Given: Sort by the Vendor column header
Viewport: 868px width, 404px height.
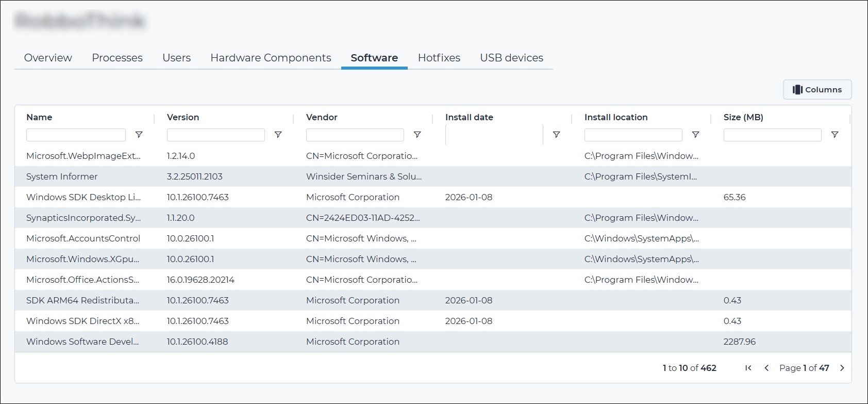Looking at the screenshot, I should coord(322,117).
